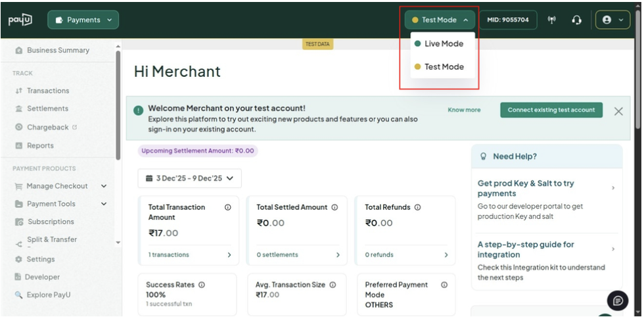Open Get prod Key & Salt help link
This screenshot has width=644, height=317.
tap(526, 188)
